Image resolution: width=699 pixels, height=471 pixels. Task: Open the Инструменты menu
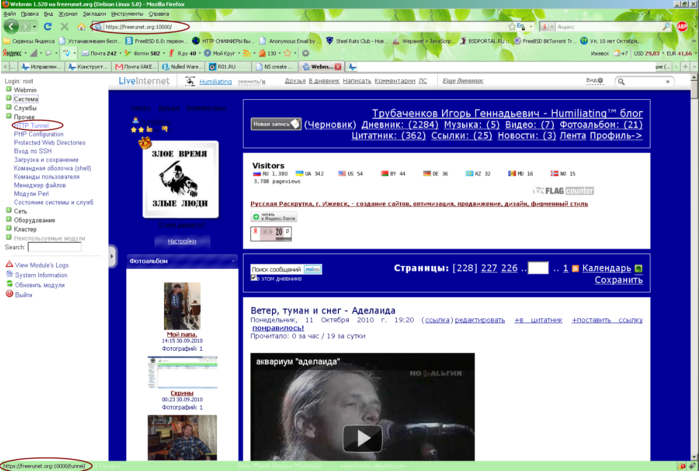click(127, 14)
